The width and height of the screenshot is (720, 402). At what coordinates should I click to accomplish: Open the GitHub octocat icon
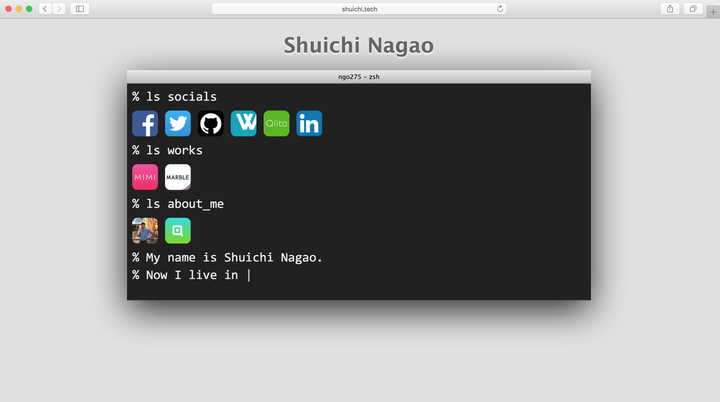tap(211, 124)
